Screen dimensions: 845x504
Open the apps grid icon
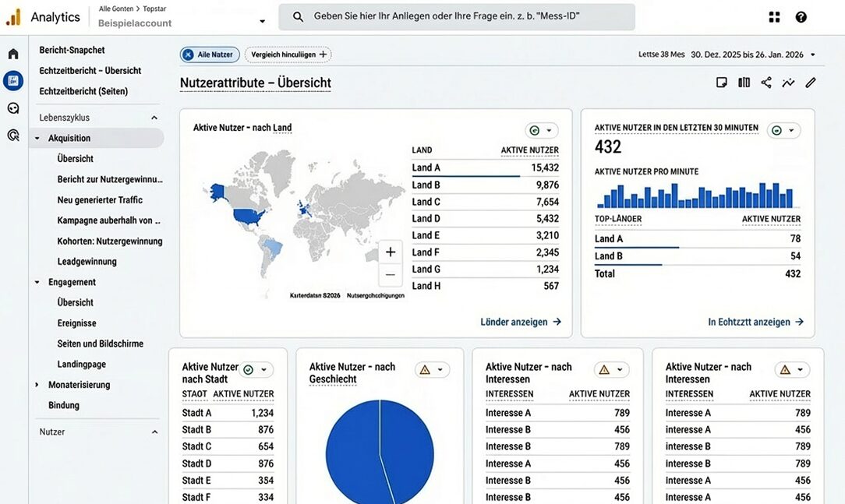tap(774, 17)
